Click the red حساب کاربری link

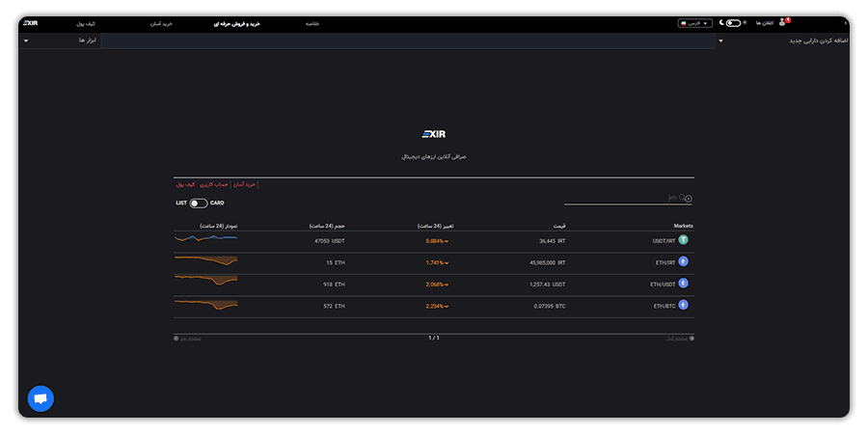tap(214, 184)
